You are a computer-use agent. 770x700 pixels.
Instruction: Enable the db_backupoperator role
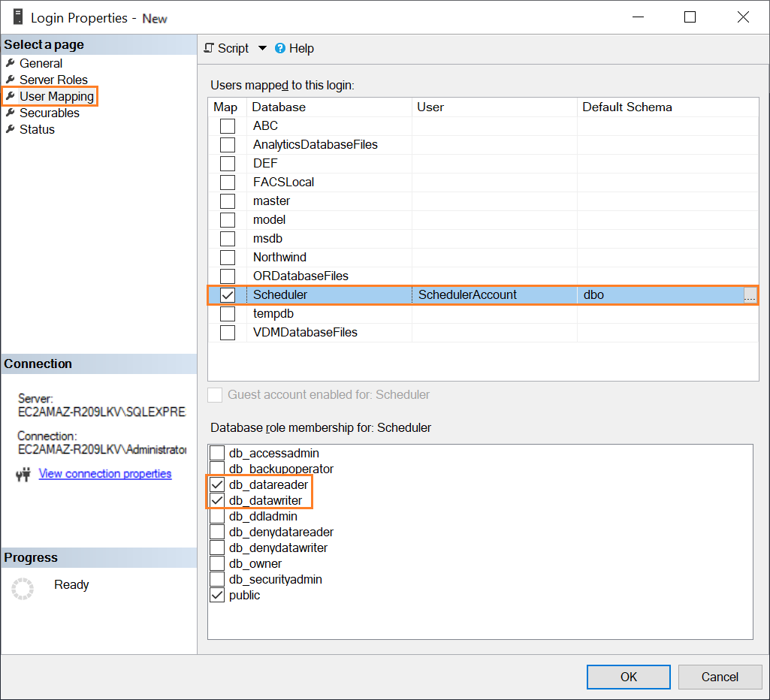[x=217, y=469]
